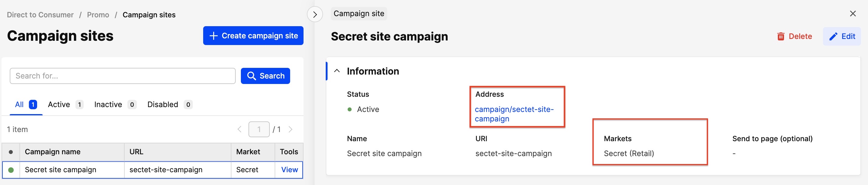Click View link in Tools column
Screen dimensions: 868x185
(x=289, y=170)
